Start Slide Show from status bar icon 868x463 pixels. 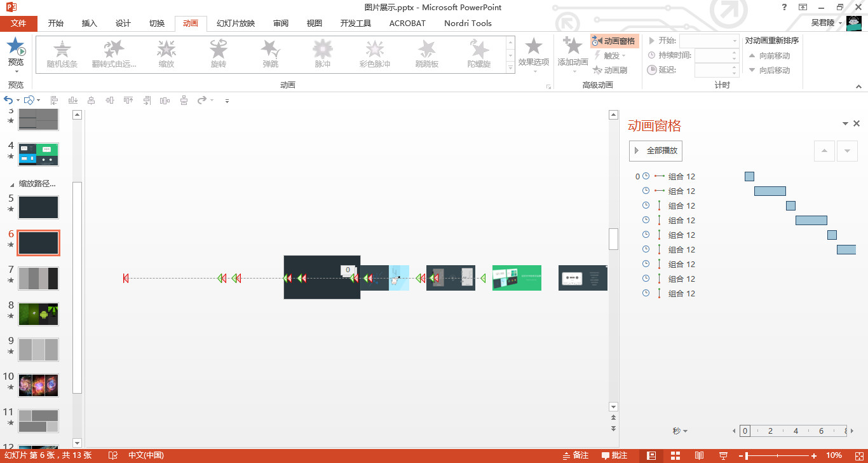click(723, 455)
